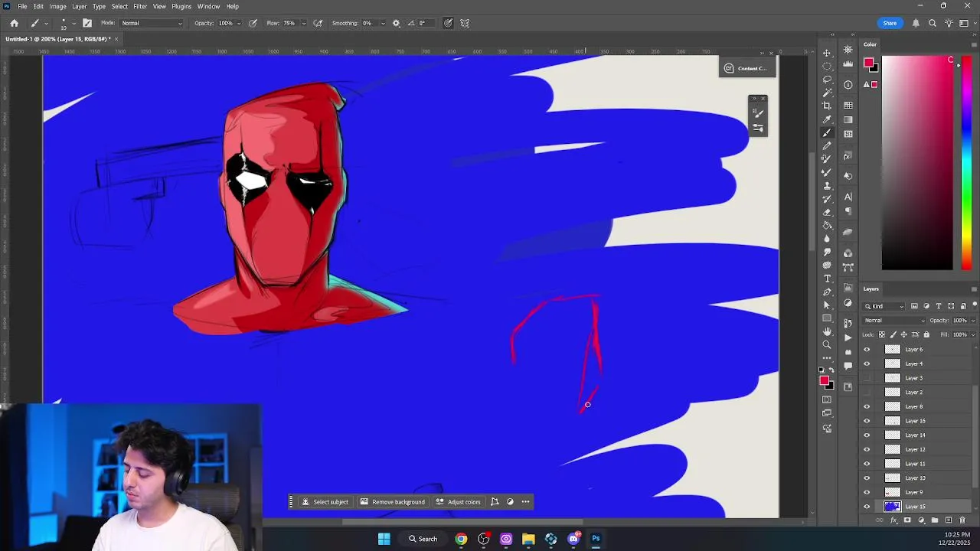The width and height of the screenshot is (980, 551).
Task: Open the Filter menu
Action: [140, 6]
